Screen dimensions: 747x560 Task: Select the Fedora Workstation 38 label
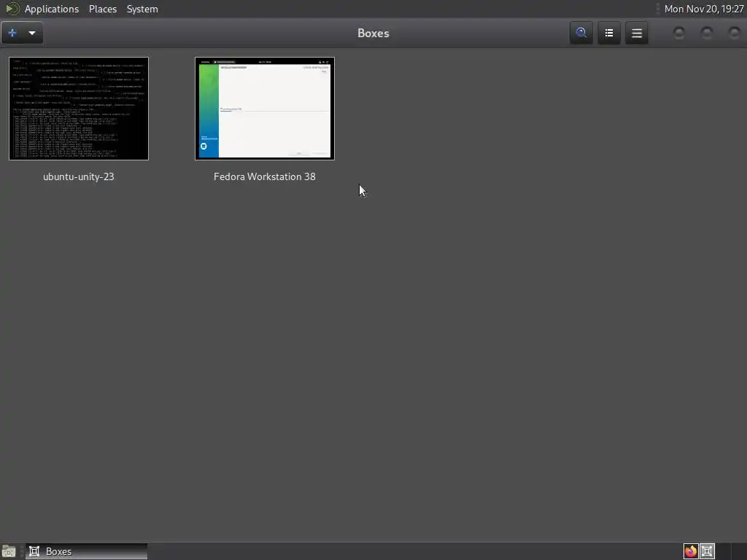(x=264, y=176)
